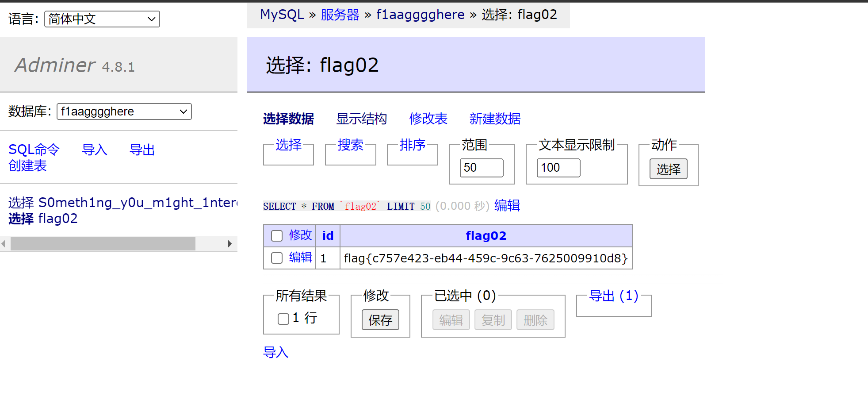Open the 导出 (1) export link
Viewport: 868px width, 400px height.
614,296
